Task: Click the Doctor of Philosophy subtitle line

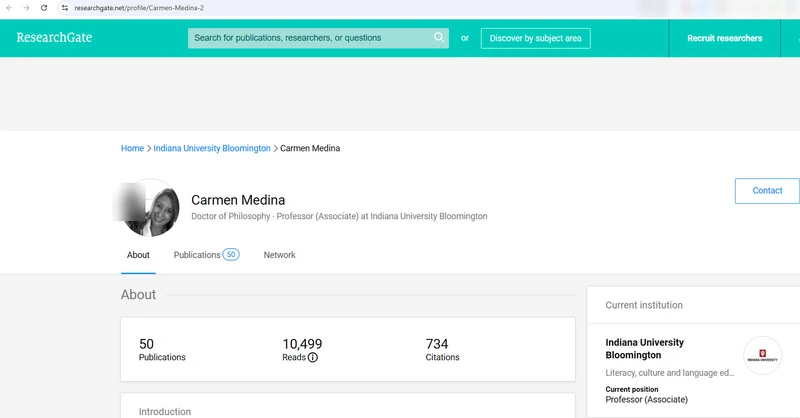Action: [339, 216]
